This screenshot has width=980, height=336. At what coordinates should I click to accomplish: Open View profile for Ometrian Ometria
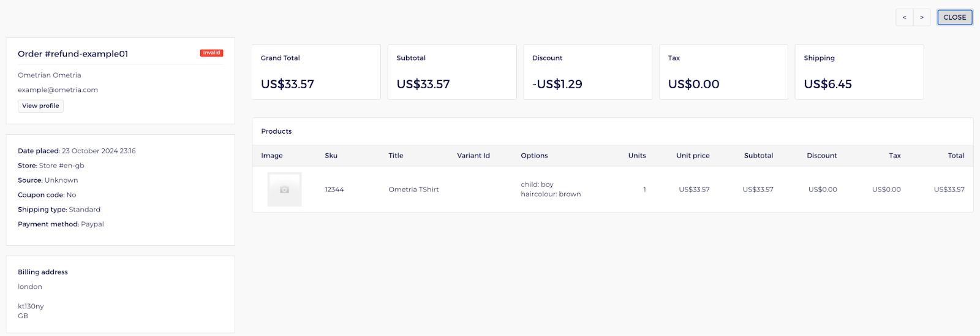[x=40, y=106]
